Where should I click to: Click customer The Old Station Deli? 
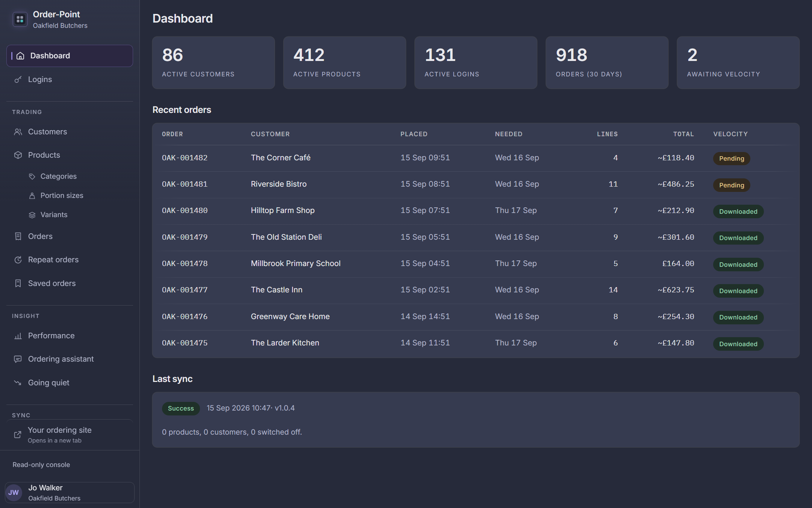(286, 237)
